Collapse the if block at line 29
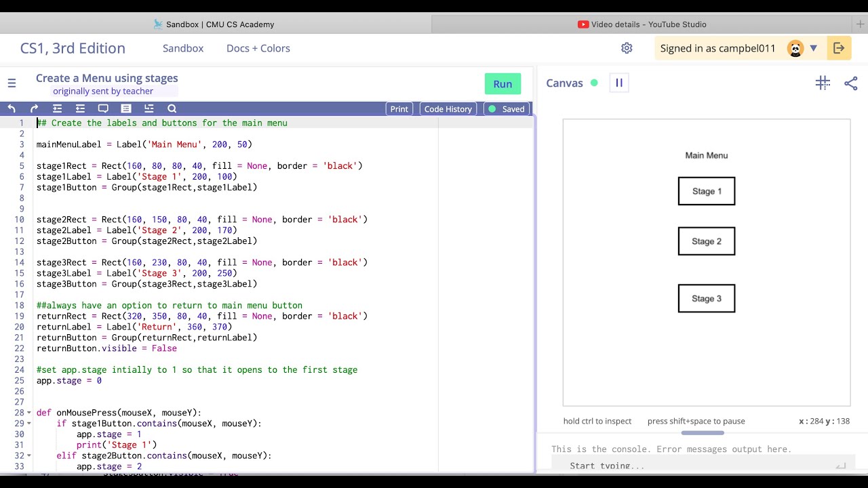 (28, 424)
